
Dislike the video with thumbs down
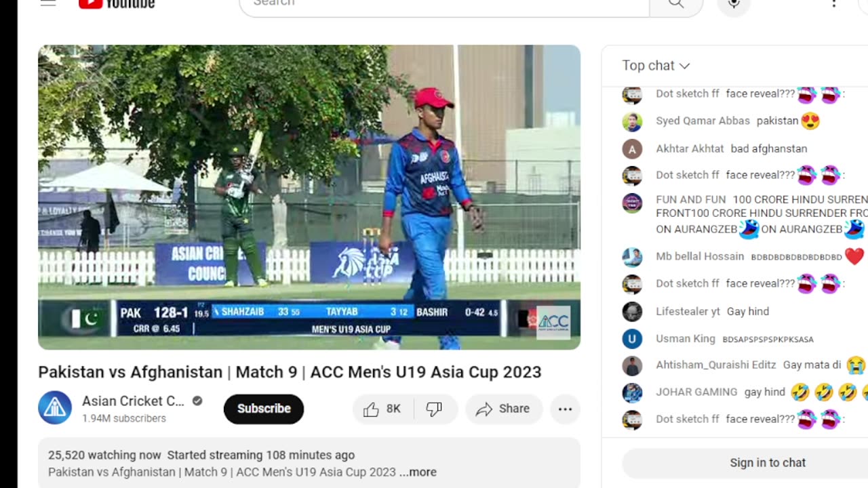434,409
